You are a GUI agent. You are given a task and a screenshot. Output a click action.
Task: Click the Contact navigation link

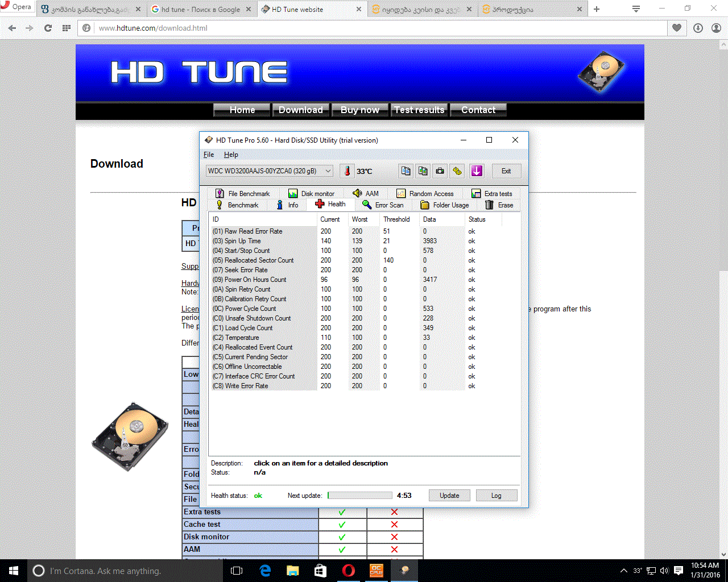click(478, 110)
